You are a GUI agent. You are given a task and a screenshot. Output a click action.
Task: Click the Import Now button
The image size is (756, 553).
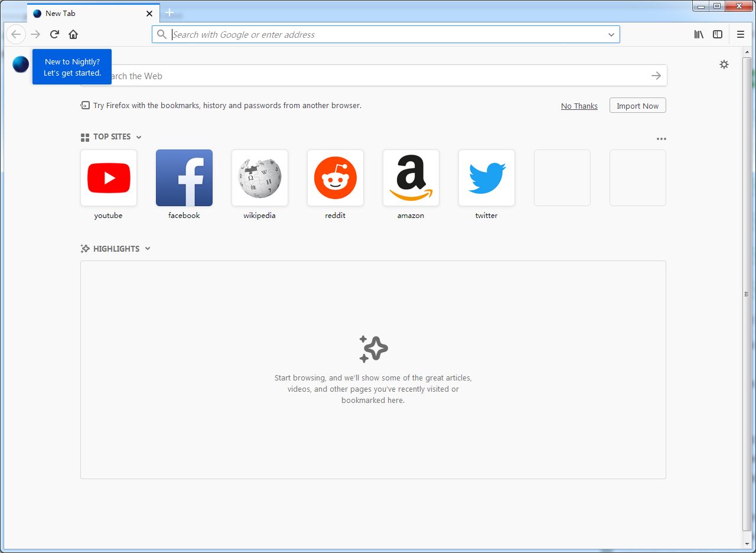[x=638, y=106]
